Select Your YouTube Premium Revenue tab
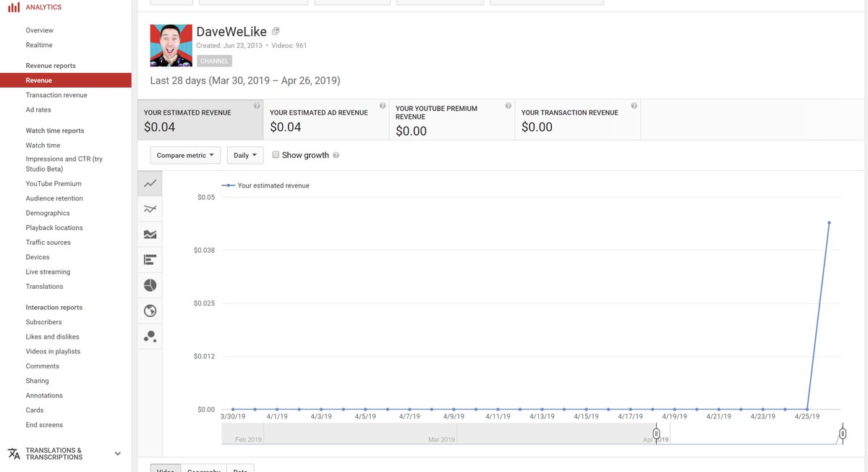The width and height of the screenshot is (868, 472). [x=452, y=119]
